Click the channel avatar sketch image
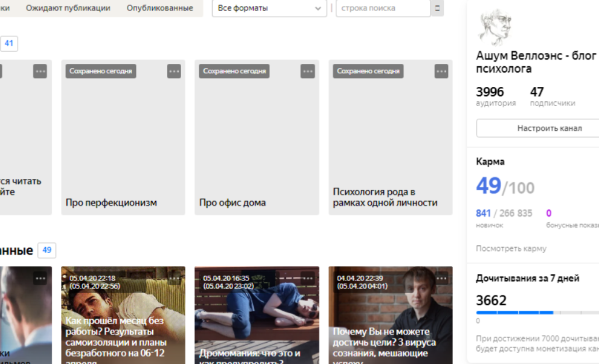 tap(495, 28)
